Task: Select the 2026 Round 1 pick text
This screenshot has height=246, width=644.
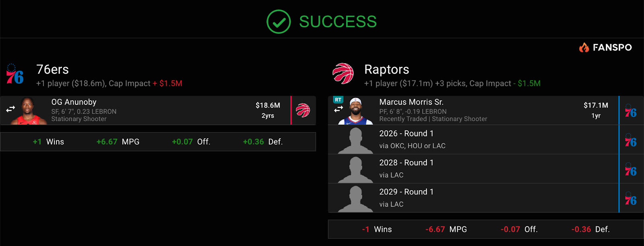Action: tap(406, 134)
